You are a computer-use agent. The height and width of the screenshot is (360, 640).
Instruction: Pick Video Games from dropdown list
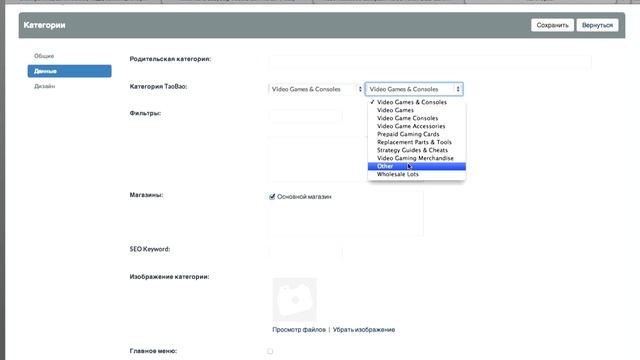416,110
